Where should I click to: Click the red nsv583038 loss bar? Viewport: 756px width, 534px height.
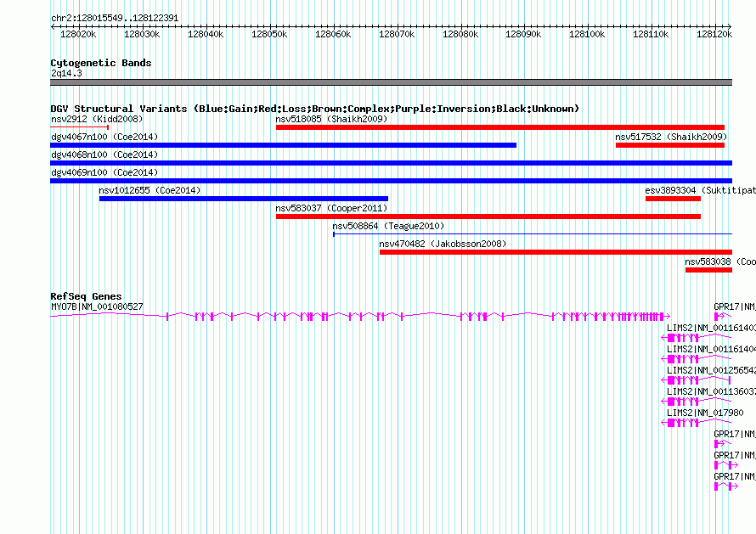(708, 270)
